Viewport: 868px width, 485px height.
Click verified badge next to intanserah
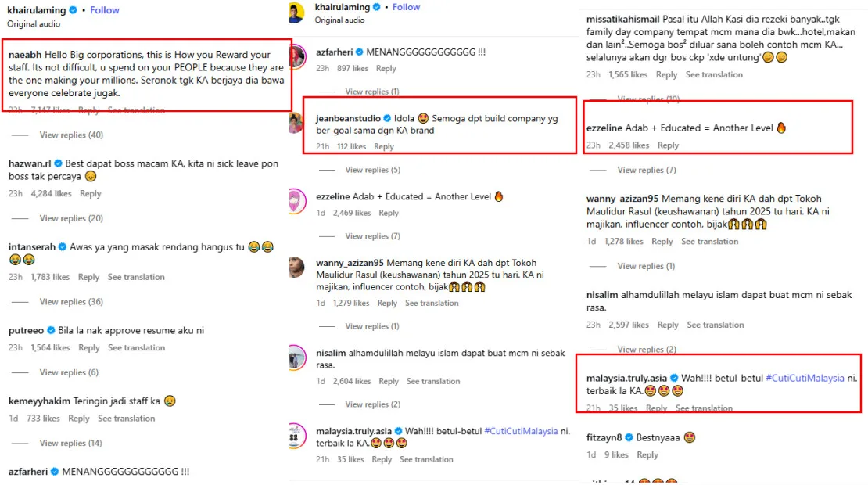[x=63, y=247]
